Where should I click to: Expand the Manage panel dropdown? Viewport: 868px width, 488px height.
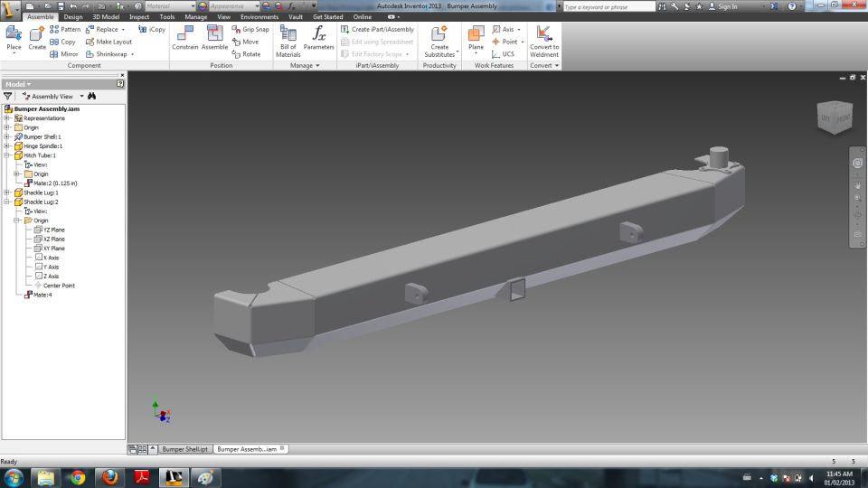click(x=305, y=65)
